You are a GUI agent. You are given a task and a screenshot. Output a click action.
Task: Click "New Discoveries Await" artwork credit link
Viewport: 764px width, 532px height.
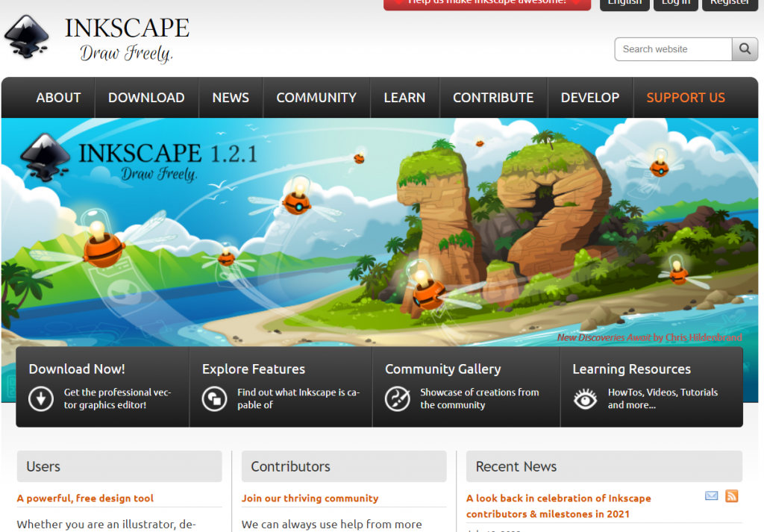pyautogui.click(x=604, y=337)
